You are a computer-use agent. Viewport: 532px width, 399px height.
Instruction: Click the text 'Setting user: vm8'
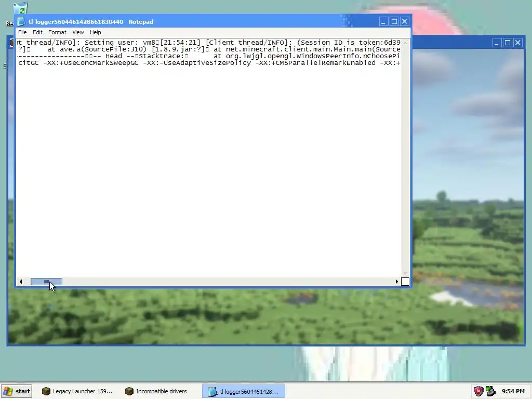(x=120, y=43)
